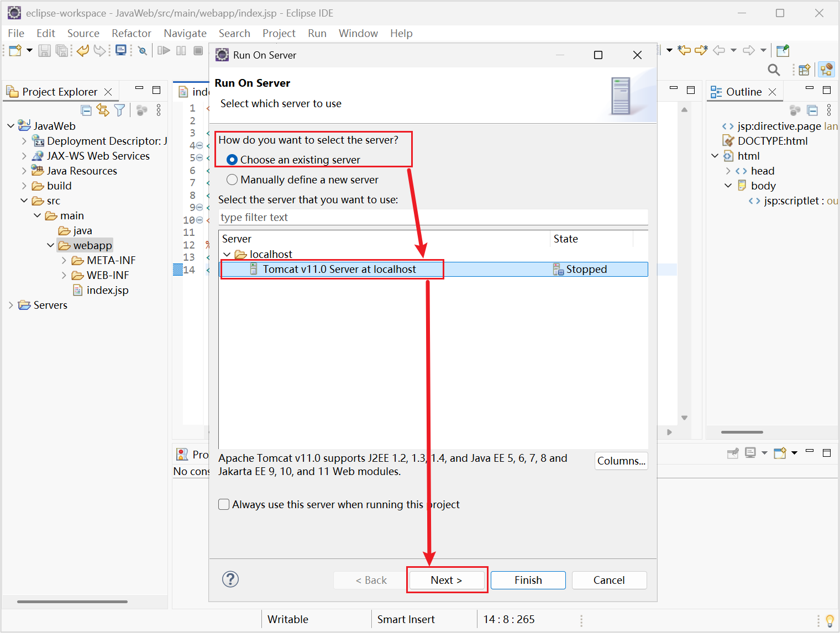Click the Open Perspective icon
The height and width of the screenshot is (633, 840).
pos(805,70)
